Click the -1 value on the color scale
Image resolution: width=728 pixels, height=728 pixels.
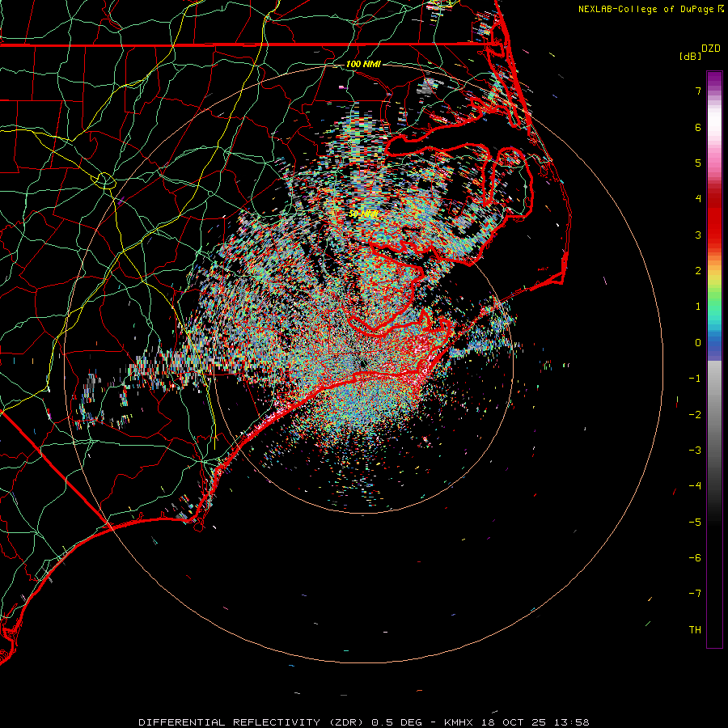pyautogui.click(x=695, y=379)
